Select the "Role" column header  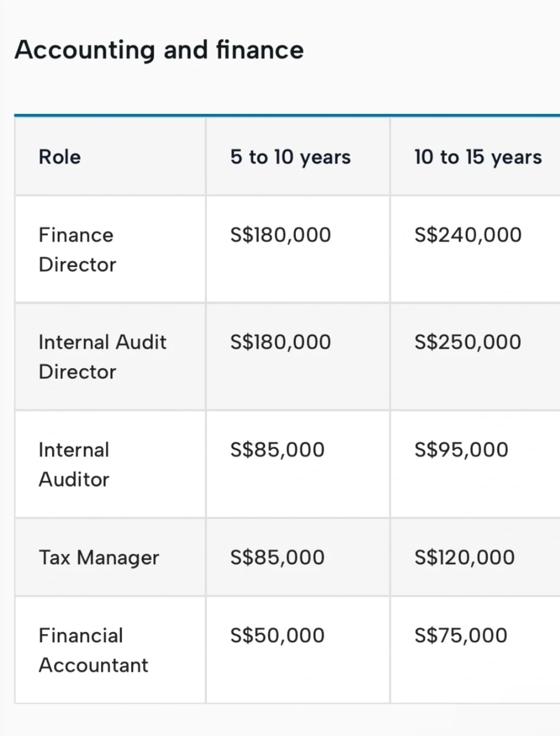coord(60,157)
